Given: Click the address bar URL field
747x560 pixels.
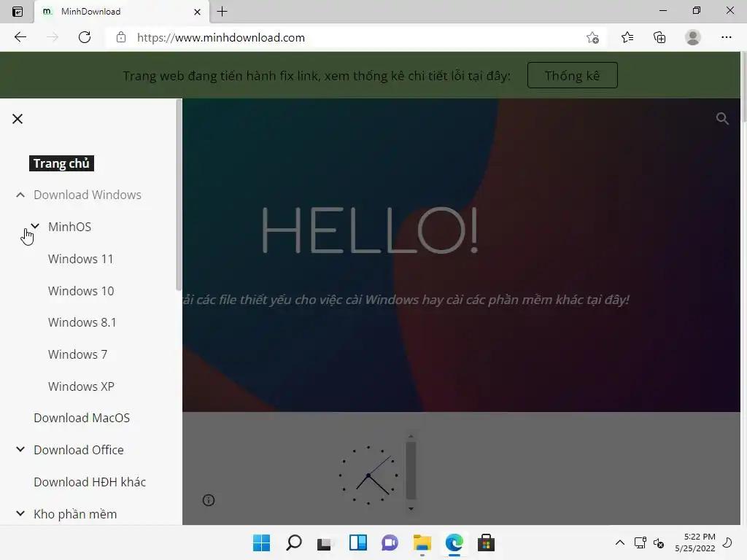Looking at the screenshot, I should point(352,38).
